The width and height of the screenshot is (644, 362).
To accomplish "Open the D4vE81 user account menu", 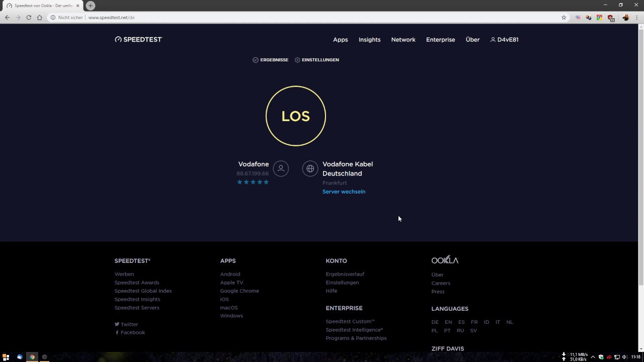I will click(x=504, y=40).
